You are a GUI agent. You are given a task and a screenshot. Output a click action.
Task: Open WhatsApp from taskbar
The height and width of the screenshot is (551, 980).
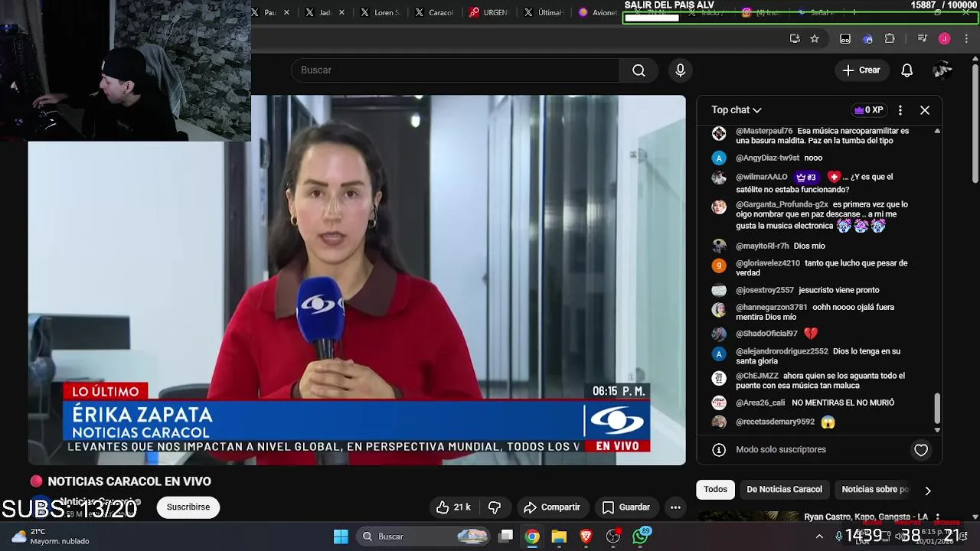click(x=640, y=536)
